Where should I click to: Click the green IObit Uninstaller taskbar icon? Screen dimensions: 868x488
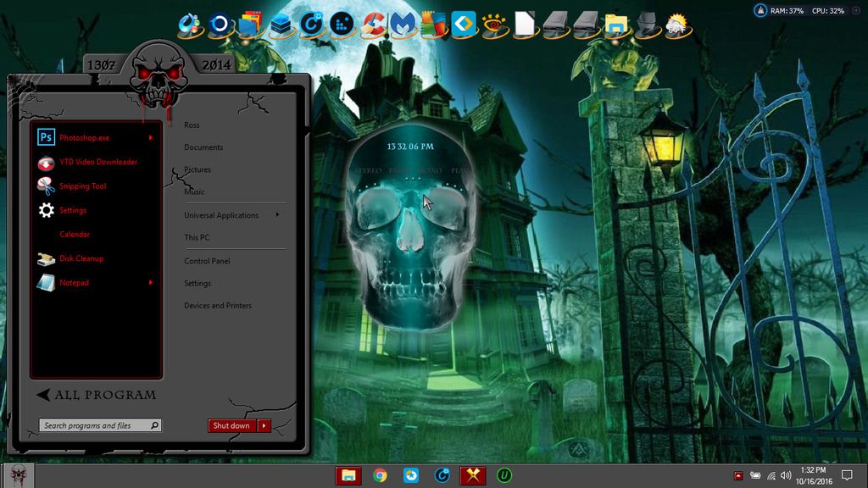point(504,475)
